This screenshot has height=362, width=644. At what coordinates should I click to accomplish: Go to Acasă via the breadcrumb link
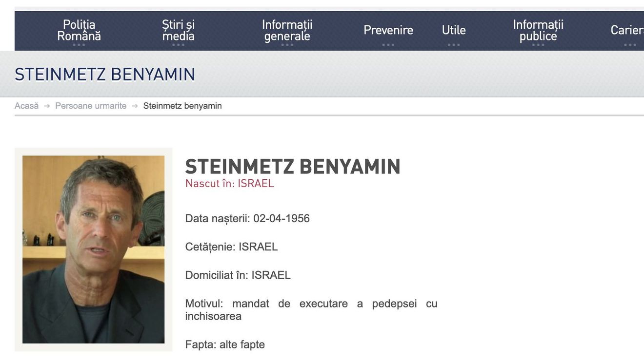pyautogui.click(x=26, y=105)
